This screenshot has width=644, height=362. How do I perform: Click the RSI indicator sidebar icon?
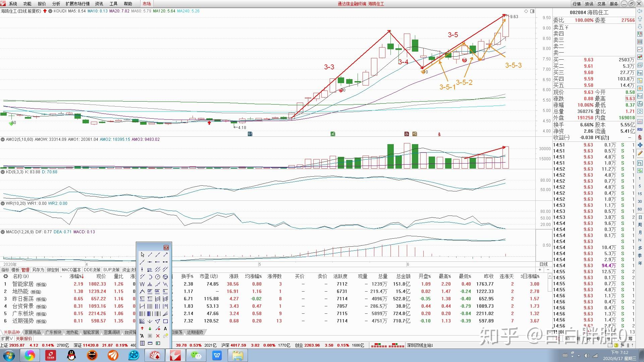coord(640,129)
